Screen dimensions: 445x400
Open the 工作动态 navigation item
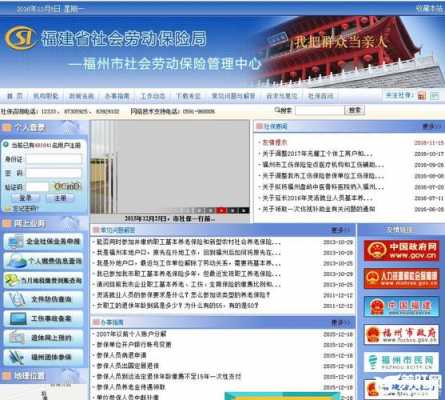153,96
